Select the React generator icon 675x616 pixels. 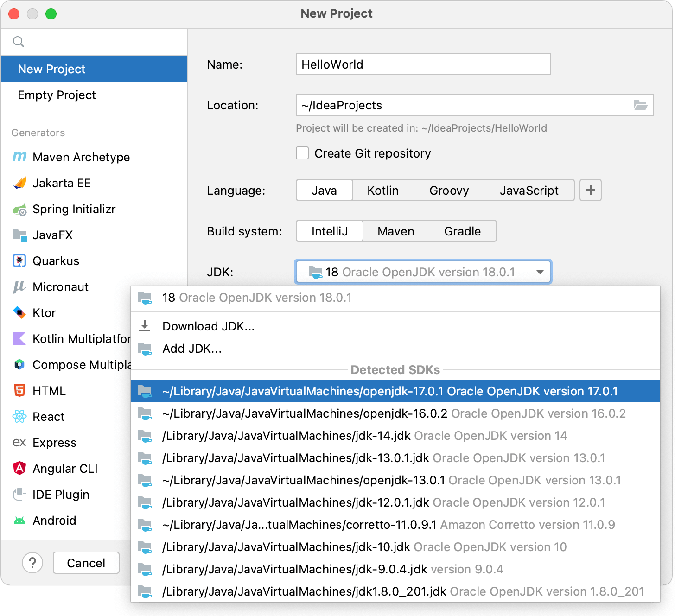[x=19, y=416]
